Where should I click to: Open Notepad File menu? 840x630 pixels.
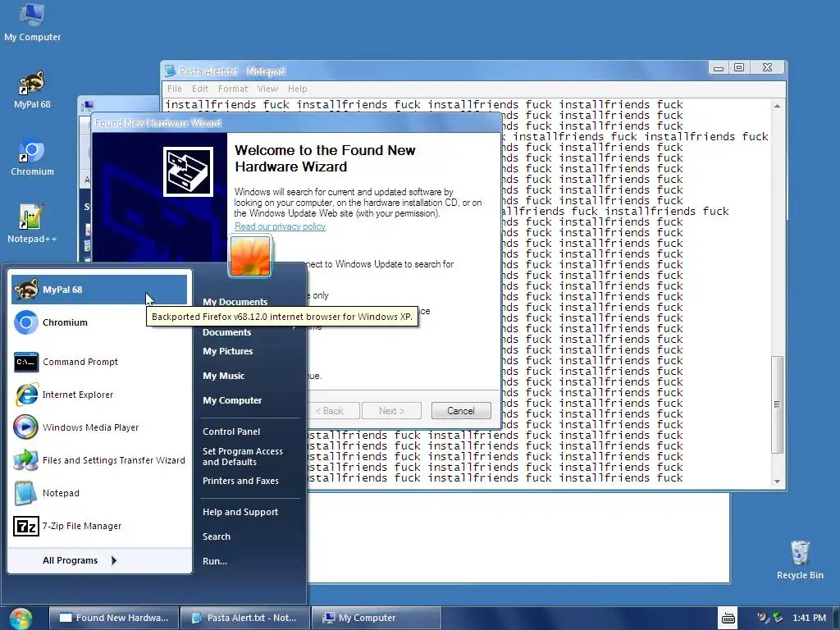174,89
